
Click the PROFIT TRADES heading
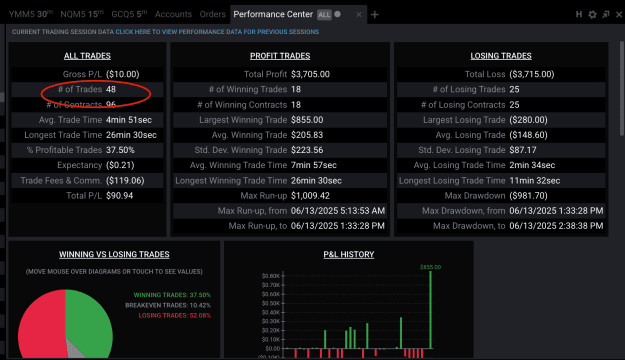(280, 56)
